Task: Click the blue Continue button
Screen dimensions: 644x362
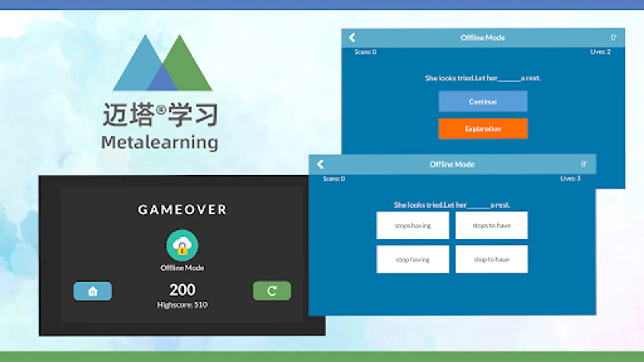Action: coord(483,101)
